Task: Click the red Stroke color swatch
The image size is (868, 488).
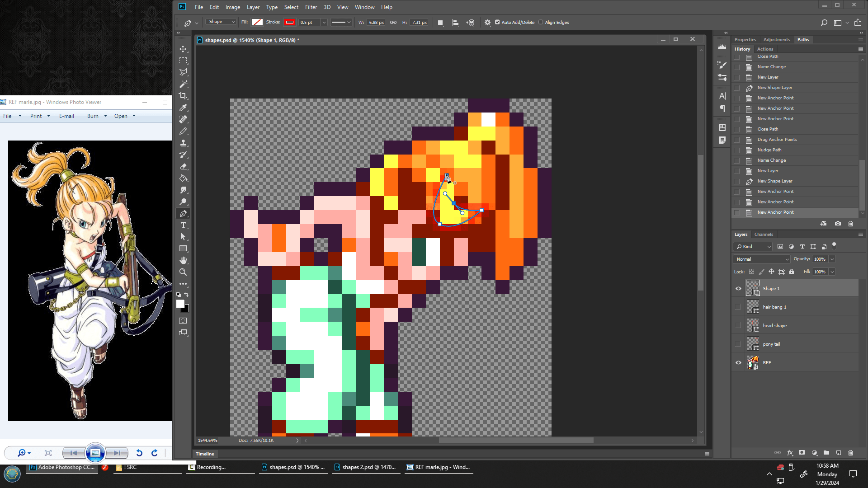Action: click(290, 22)
